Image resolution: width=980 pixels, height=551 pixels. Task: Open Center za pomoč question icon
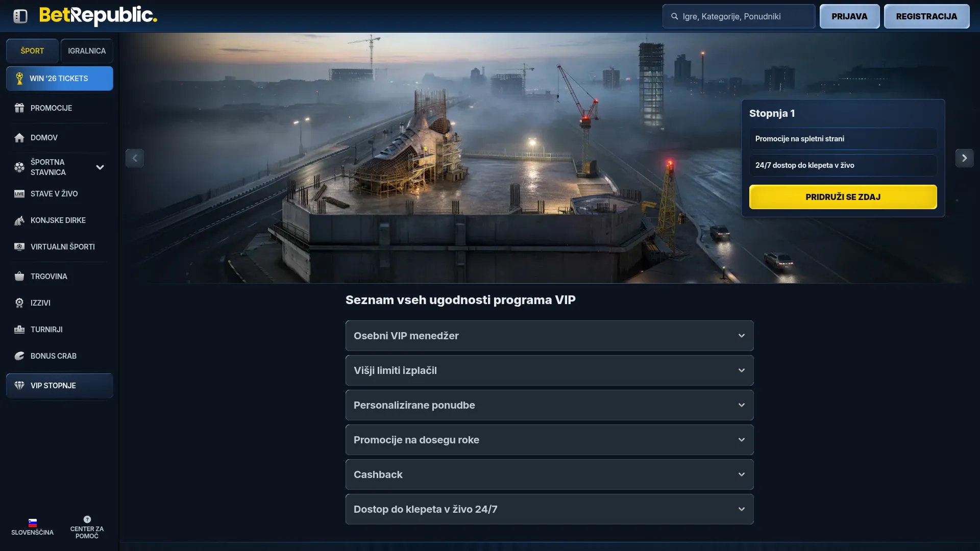tap(87, 519)
